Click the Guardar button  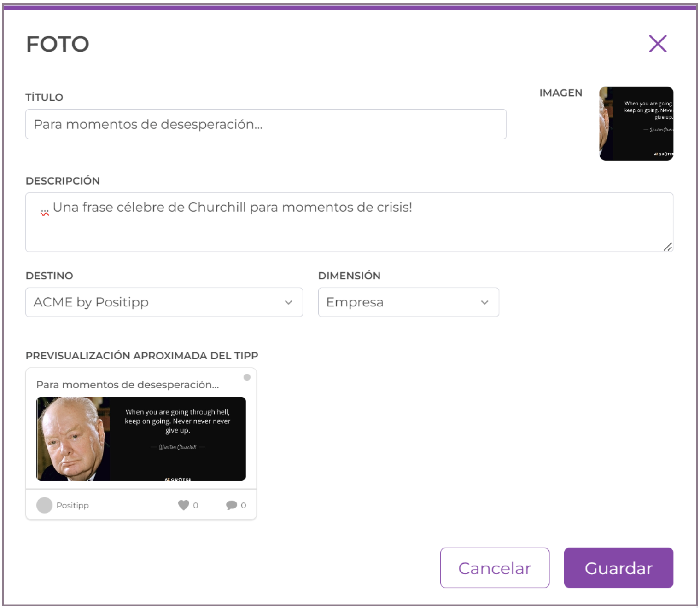(x=618, y=568)
